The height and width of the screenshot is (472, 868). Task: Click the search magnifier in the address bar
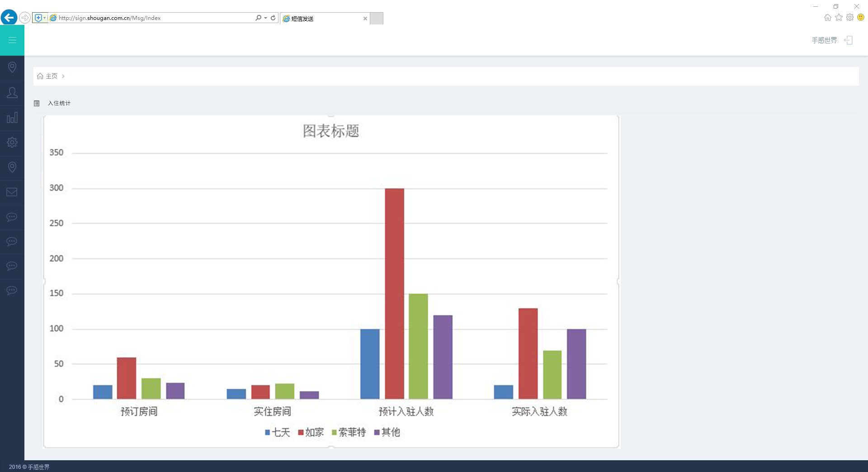click(x=258, y=18)
